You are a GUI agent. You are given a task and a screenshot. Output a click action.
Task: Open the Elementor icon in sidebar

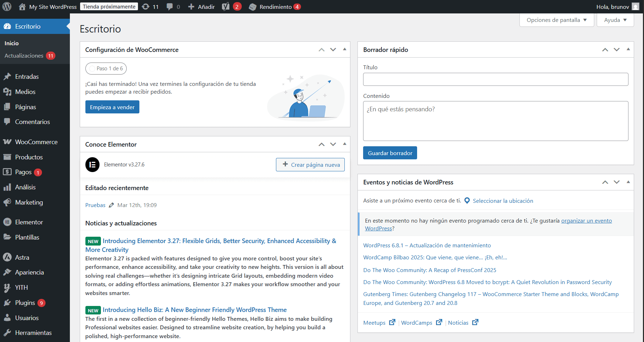point(7,222)
